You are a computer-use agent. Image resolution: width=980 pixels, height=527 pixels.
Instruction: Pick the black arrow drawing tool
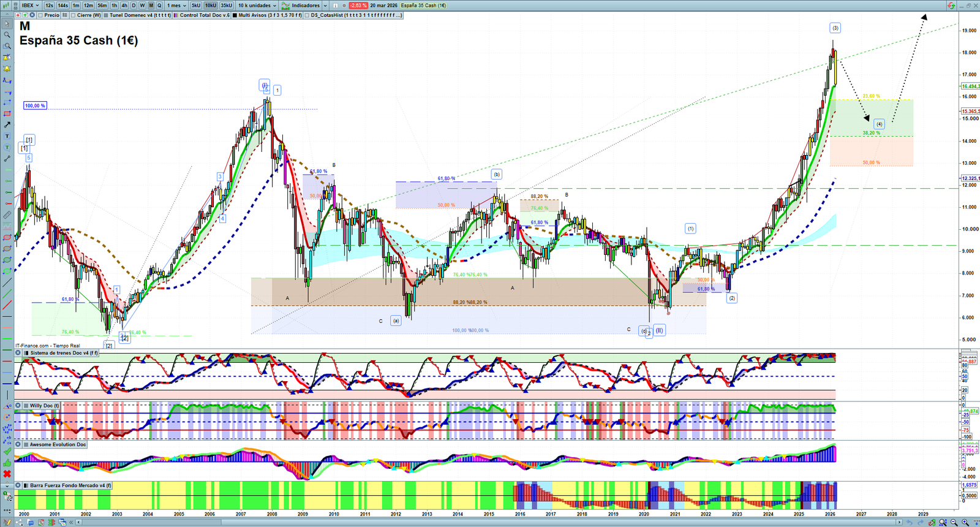click(x=7, y=125)
